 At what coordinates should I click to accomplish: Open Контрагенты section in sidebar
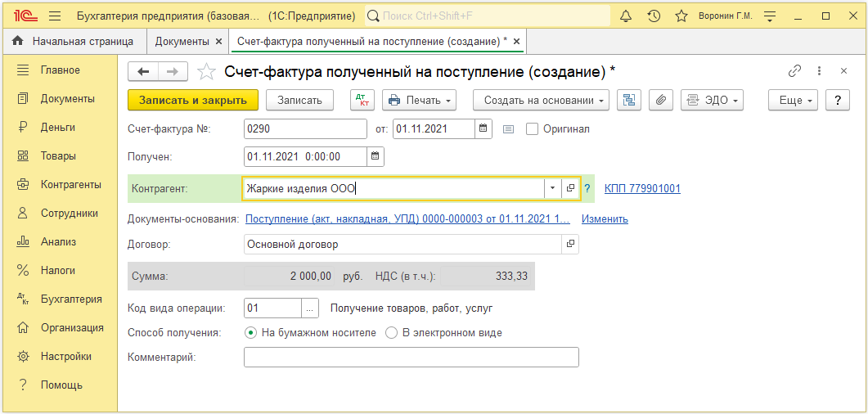71,185
